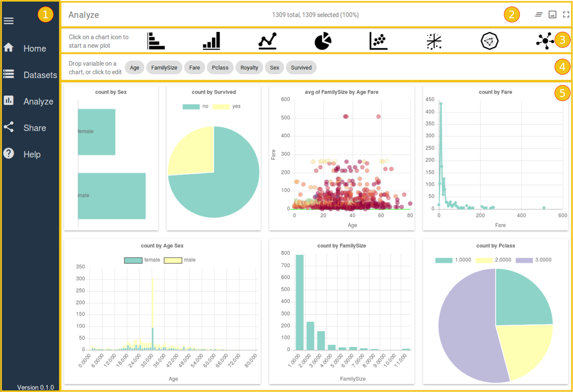The width and height of the screenshot is (573, 392).
Task: Click the Pclass variable chip
Action: click(x=220, y=68)
